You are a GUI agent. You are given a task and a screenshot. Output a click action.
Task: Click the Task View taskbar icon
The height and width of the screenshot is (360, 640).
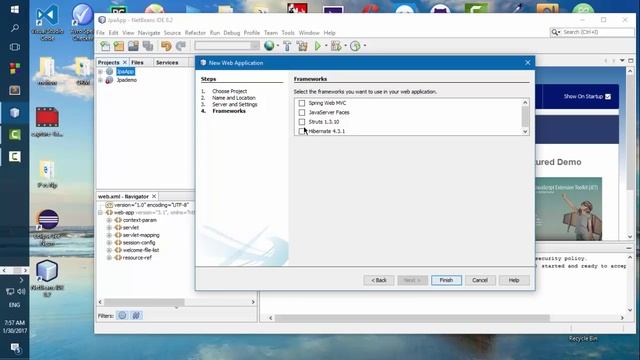tap(15, 47)
